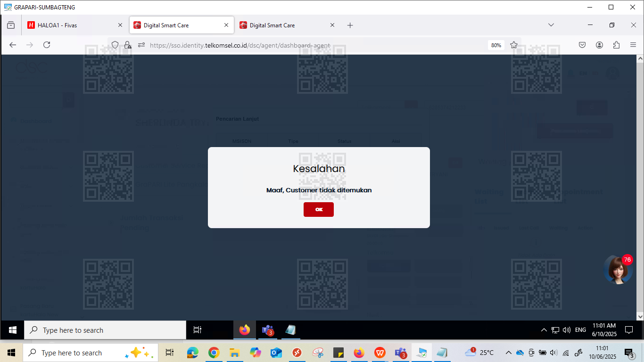Open the host Windows Start button
This screenshot has width=644, height=362.
click(x=11, y=353)
